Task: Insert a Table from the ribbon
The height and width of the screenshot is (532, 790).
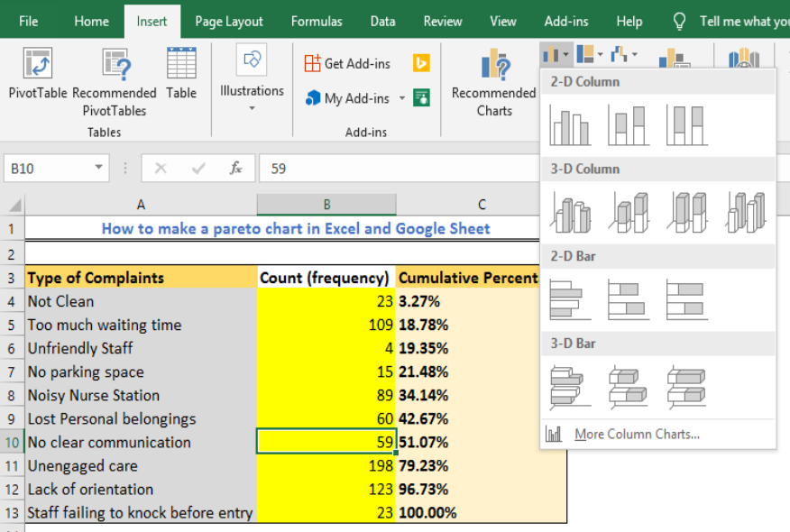Action: coord(181,73)
